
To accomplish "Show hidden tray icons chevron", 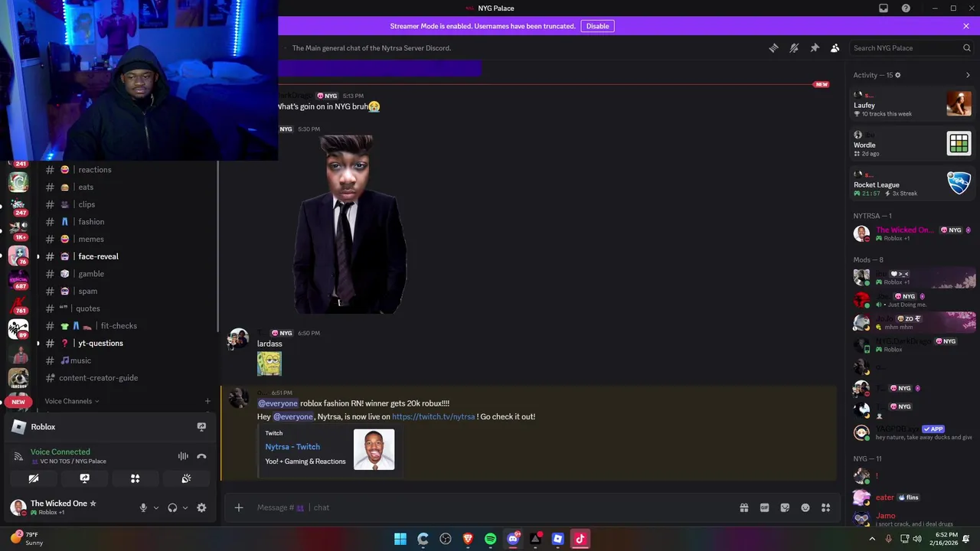I will (x=872, y=539).
